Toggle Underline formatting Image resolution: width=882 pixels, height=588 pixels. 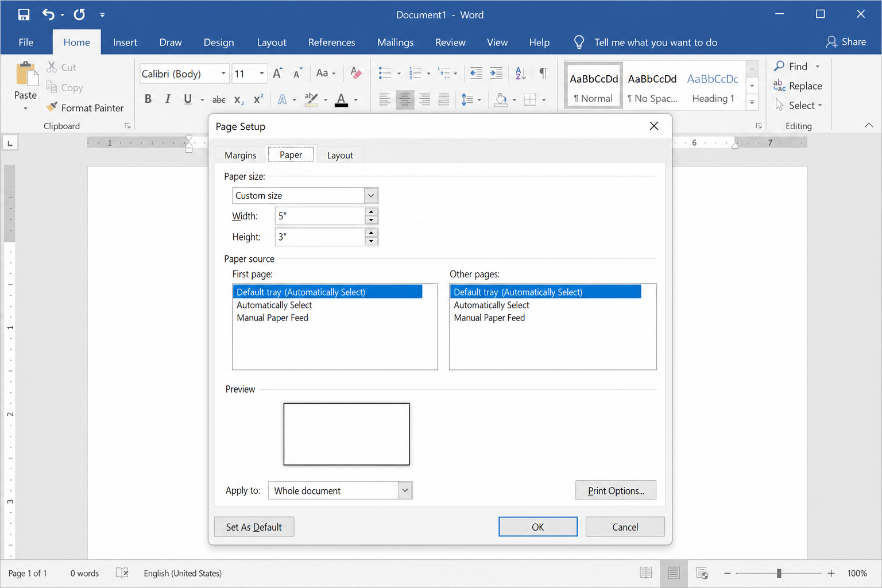click(188, 99)
